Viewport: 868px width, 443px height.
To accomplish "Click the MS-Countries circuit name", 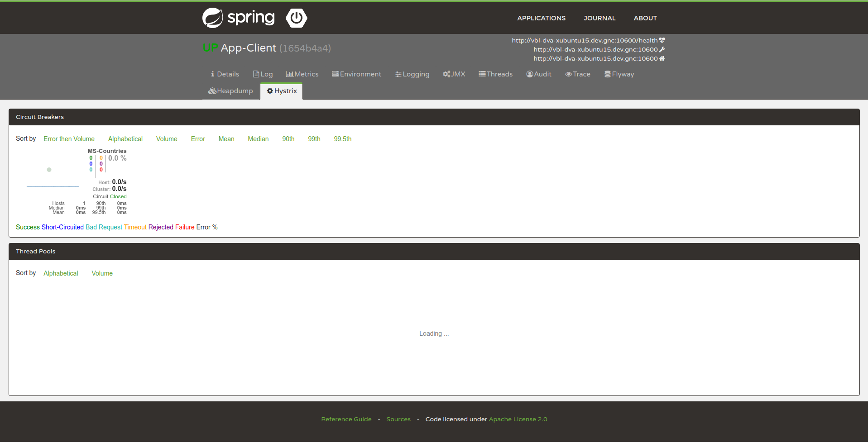I will [x=107, y=151].
